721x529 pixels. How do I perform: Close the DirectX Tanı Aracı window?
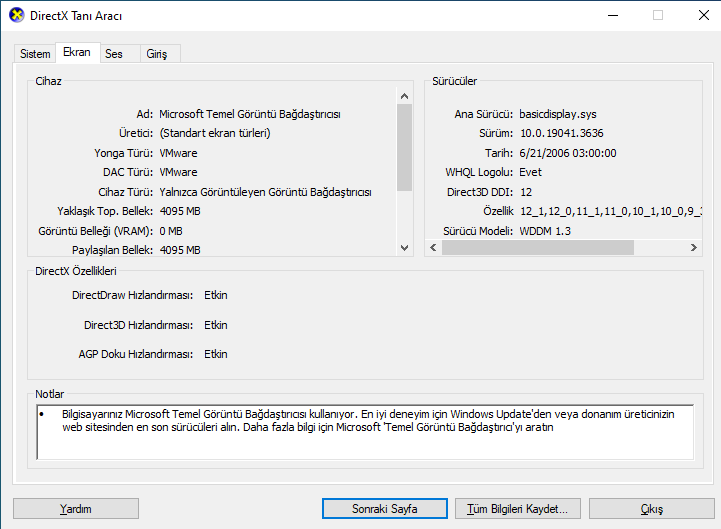coord(704,16)
